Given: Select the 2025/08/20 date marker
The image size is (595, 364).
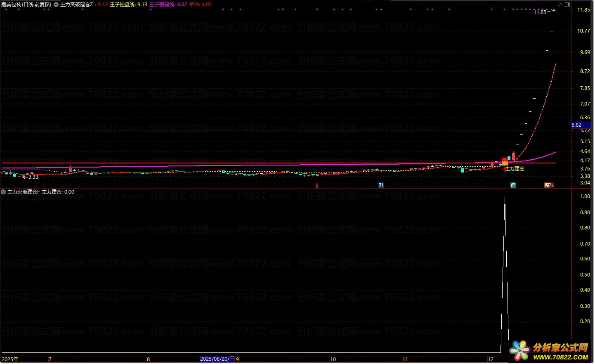Looking at the screenshot, I should tap(217, 359).
